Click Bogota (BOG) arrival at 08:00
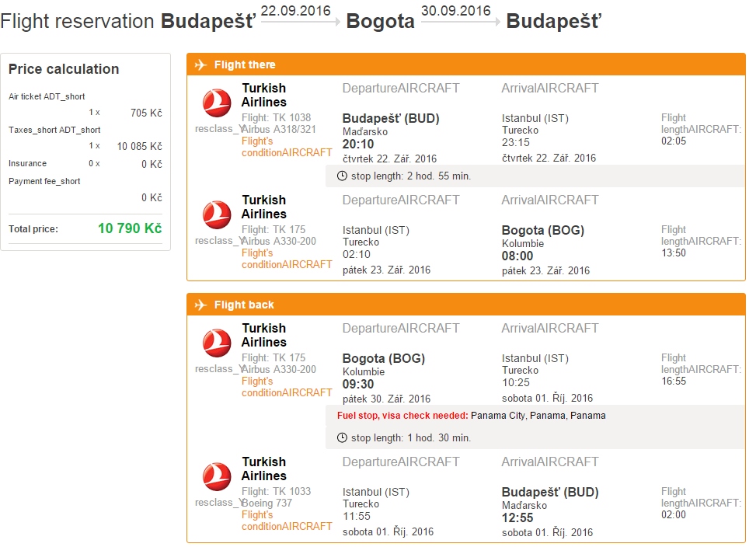 [x=543, y=230]
